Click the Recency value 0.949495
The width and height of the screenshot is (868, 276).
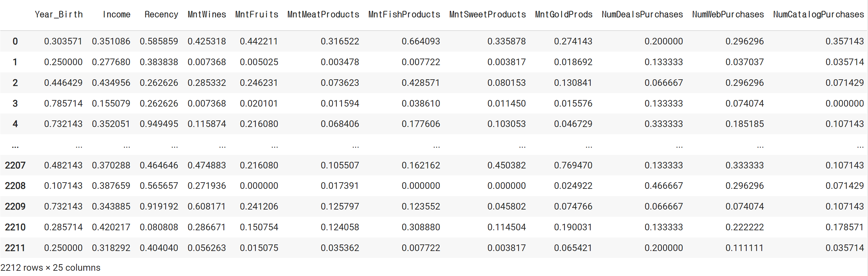pyautogui.click(x=159, y=124)
